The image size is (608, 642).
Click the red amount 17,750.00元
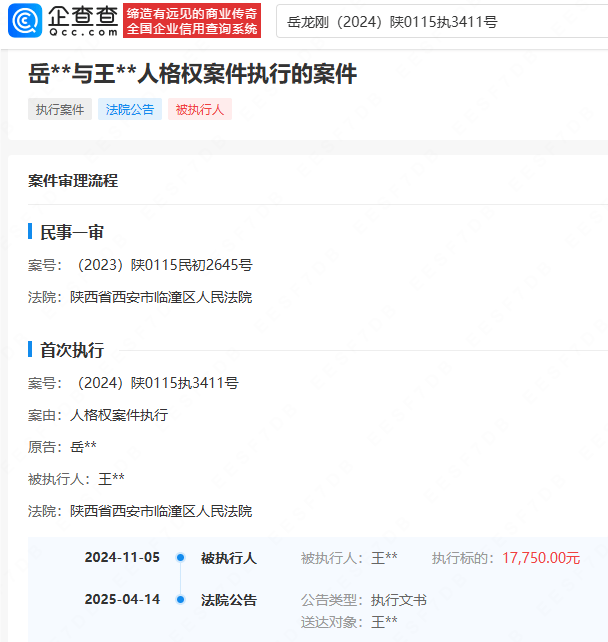click(541, 558)
